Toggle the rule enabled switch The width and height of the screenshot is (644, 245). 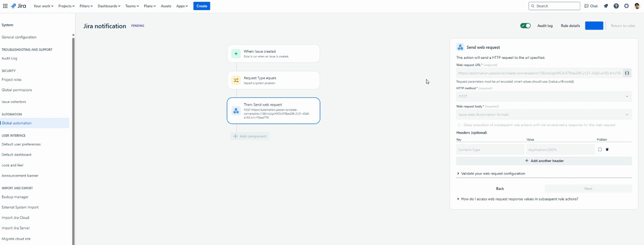point(525,26)
